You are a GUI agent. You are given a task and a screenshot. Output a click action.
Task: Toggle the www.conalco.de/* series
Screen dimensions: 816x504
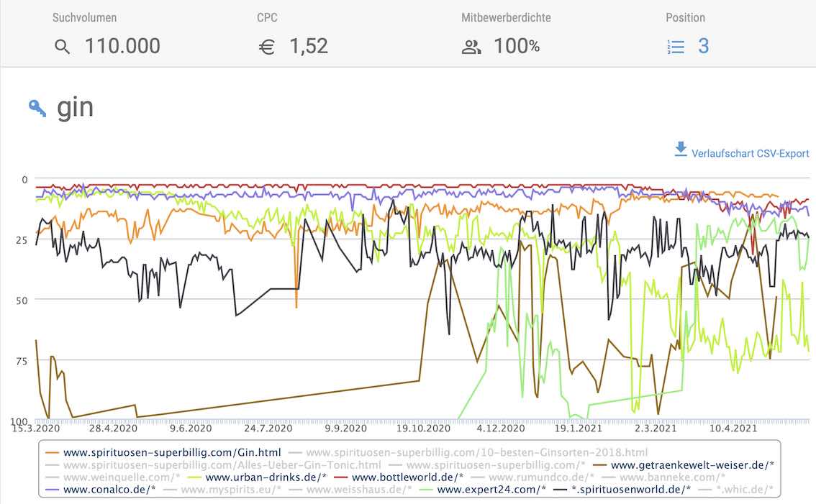click(101, 490)
